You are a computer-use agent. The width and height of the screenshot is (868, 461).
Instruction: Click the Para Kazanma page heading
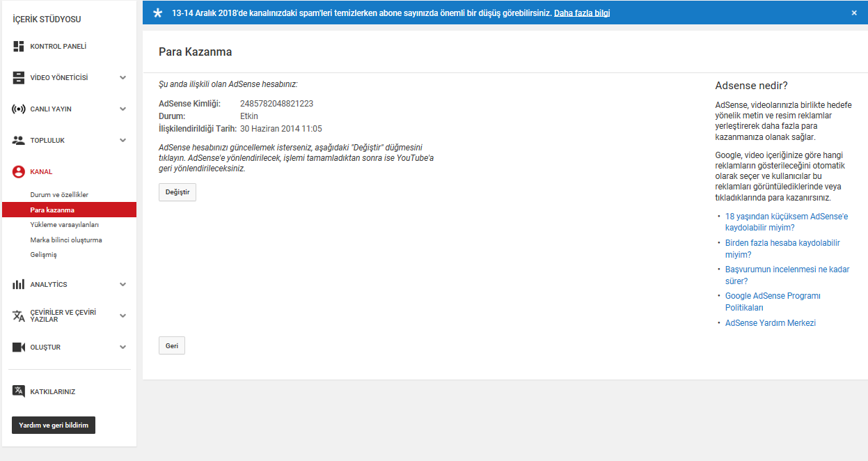click(196, 52)
